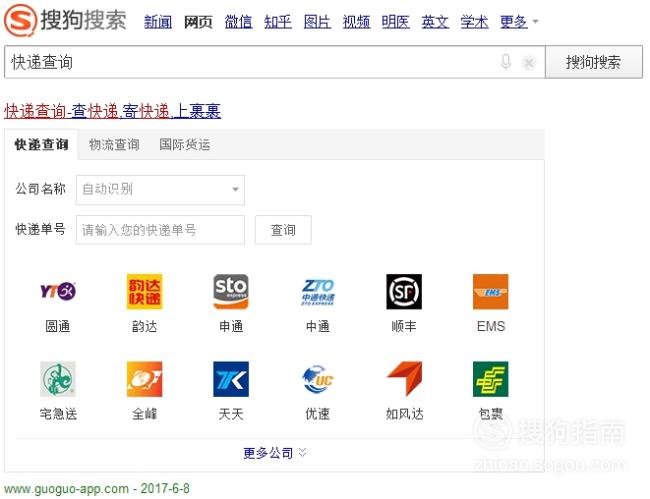This screenshot has height=499, width=650.
Task: Click the 宅急送 courier name label
Action: pos(58,414)
